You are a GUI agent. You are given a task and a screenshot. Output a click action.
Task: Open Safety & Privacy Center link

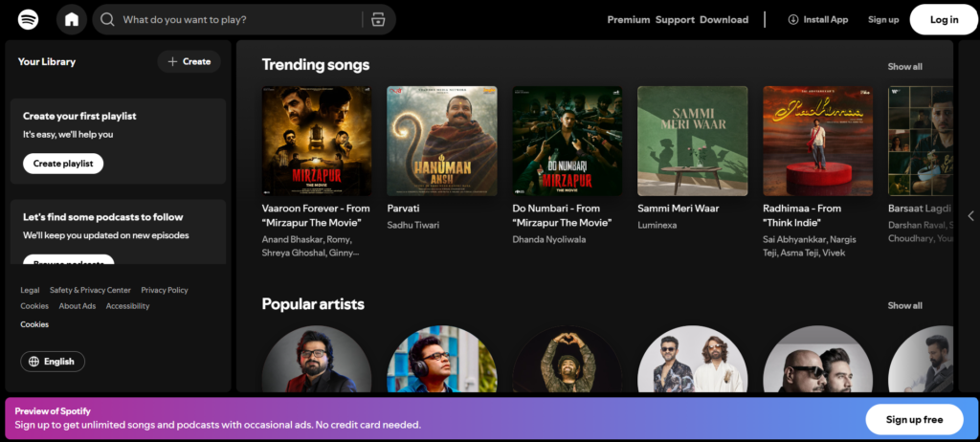coord(91,290)
